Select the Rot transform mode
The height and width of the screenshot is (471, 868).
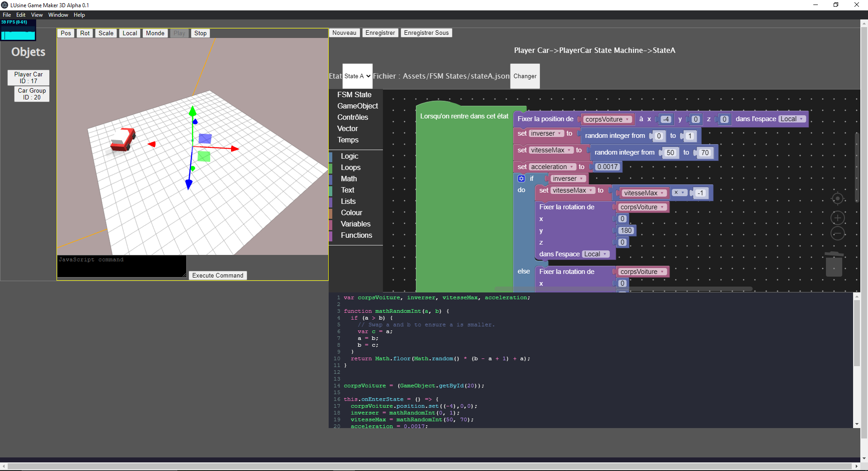pyautogui.click(x=85, y=33)
